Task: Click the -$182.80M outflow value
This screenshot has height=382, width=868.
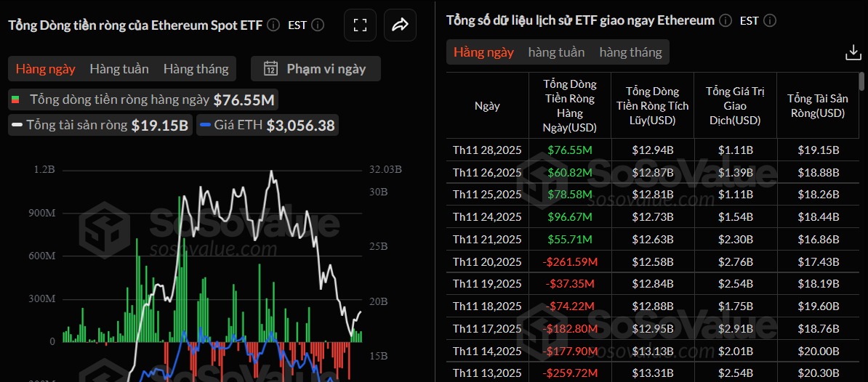Action: click(570, 328)
